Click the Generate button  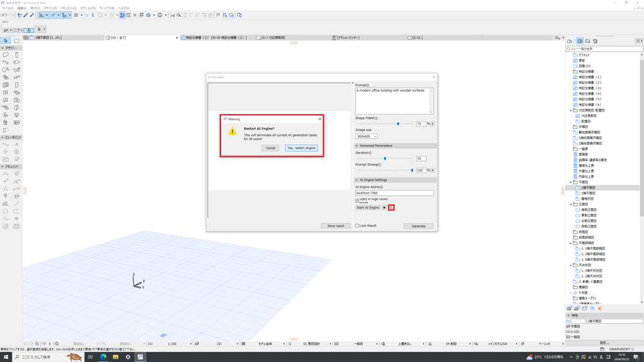pos(418,226)
